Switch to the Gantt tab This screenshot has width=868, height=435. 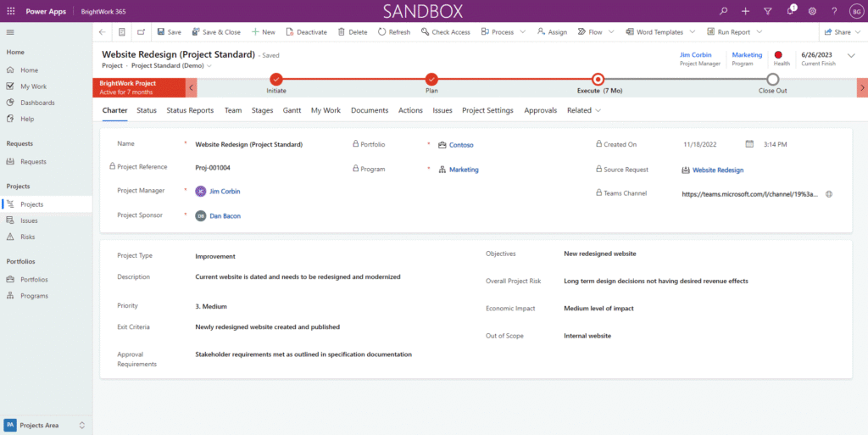point(292,110)
